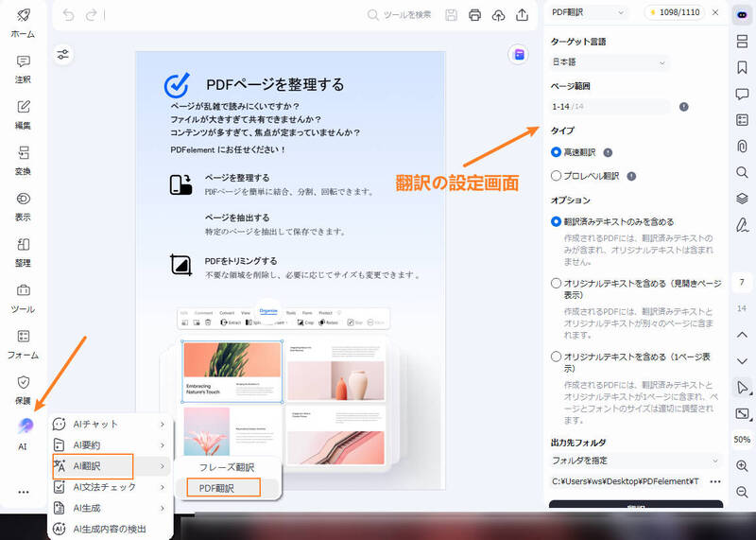Open the Organize (整理) sidebar tool
The height and width of the screenshot is (540, 756).
point(23,253)
